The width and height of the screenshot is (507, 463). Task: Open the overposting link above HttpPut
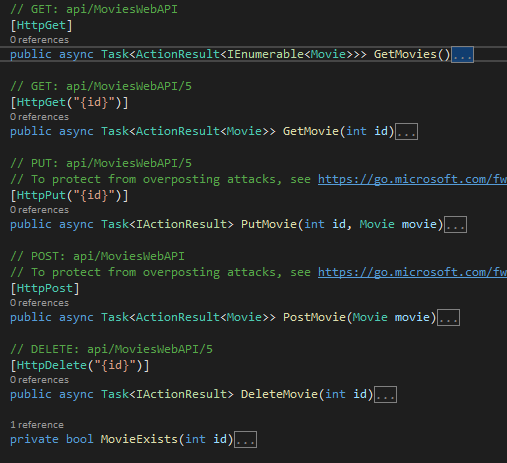coord(412,180)
